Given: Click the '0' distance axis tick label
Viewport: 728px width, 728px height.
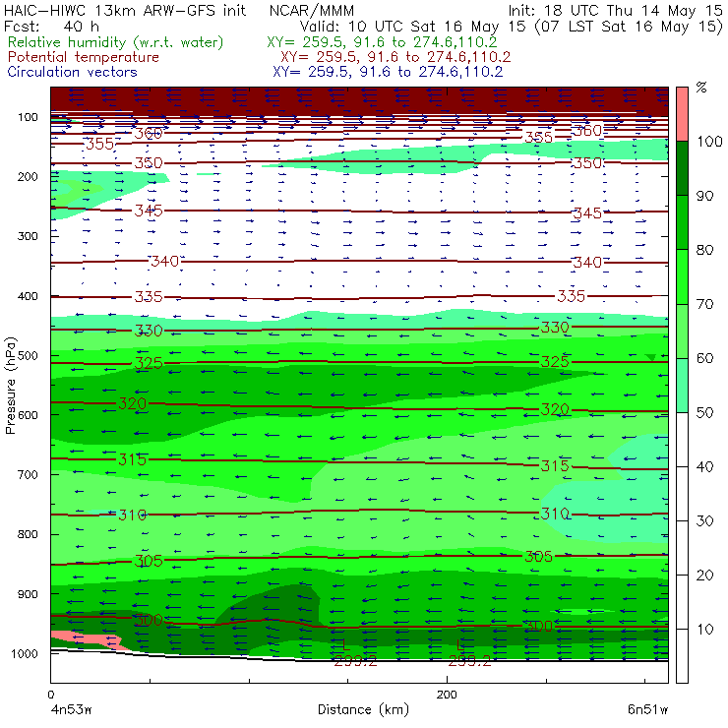Looking at the screenshot, I should pyautogui.click(x=50, y=695).
